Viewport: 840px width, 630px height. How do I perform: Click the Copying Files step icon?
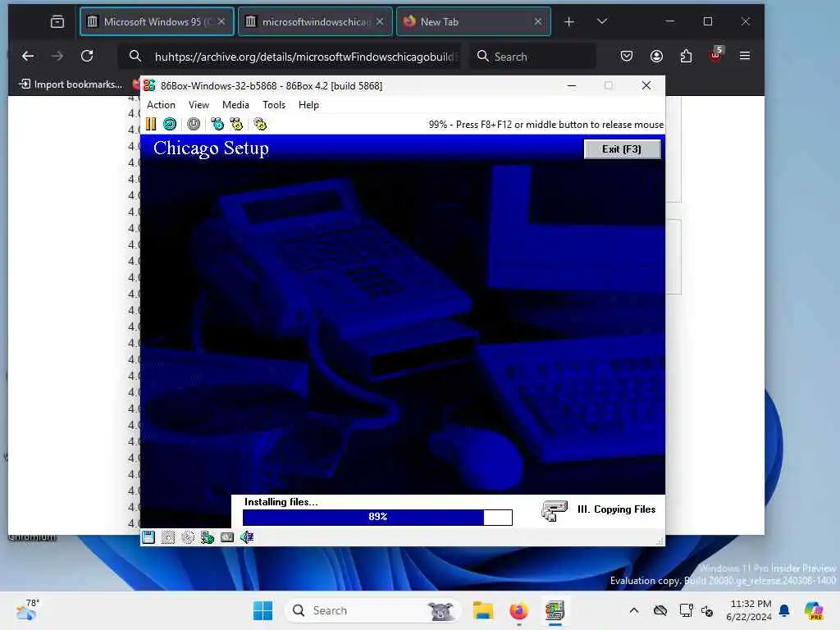click(x=555, y=510)
